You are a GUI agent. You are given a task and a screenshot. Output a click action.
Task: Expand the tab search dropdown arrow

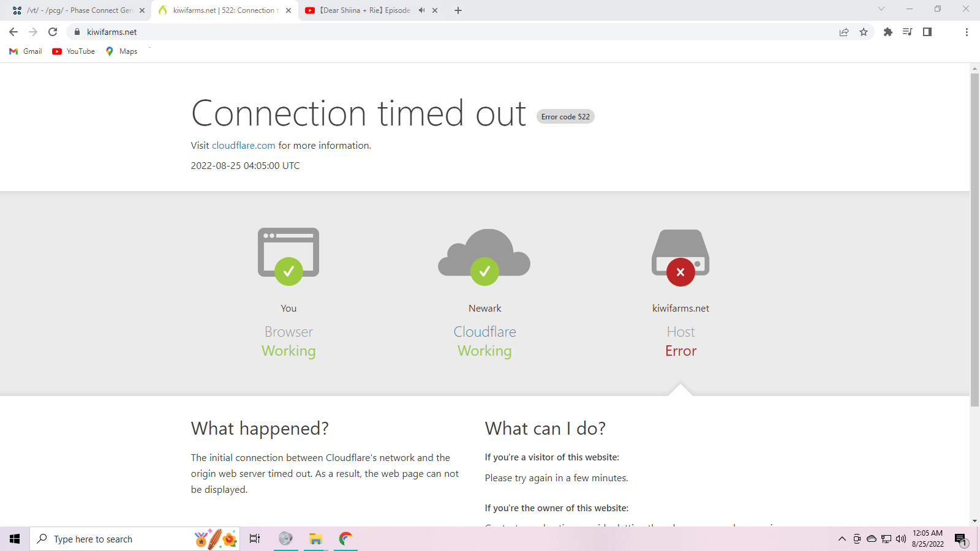[881, 9]
